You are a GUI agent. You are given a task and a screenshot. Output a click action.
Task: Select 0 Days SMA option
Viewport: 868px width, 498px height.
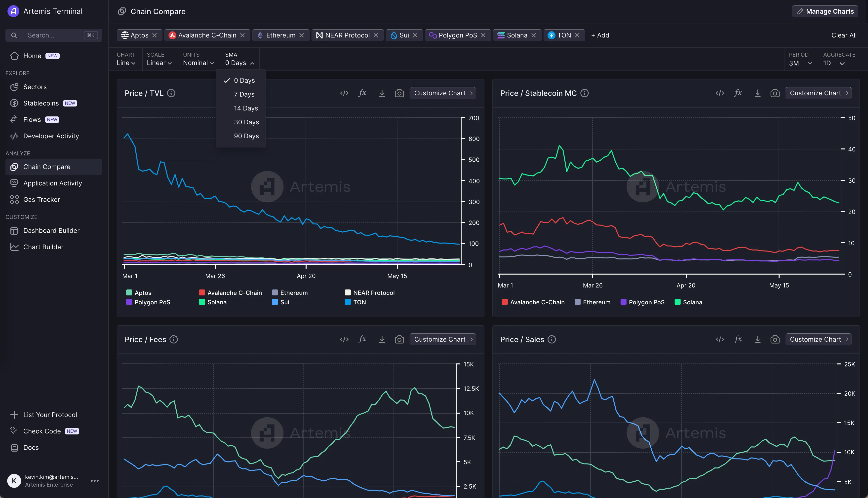(241, 80)
